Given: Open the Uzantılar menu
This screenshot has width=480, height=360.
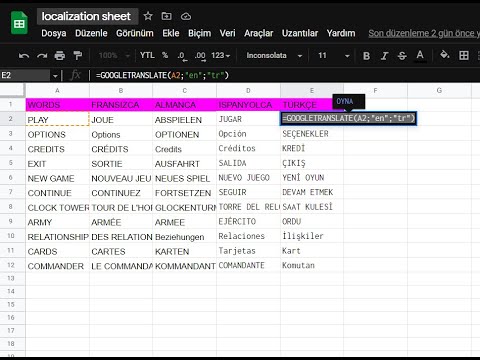Looking at the screenshot, I should pos(300,33).
